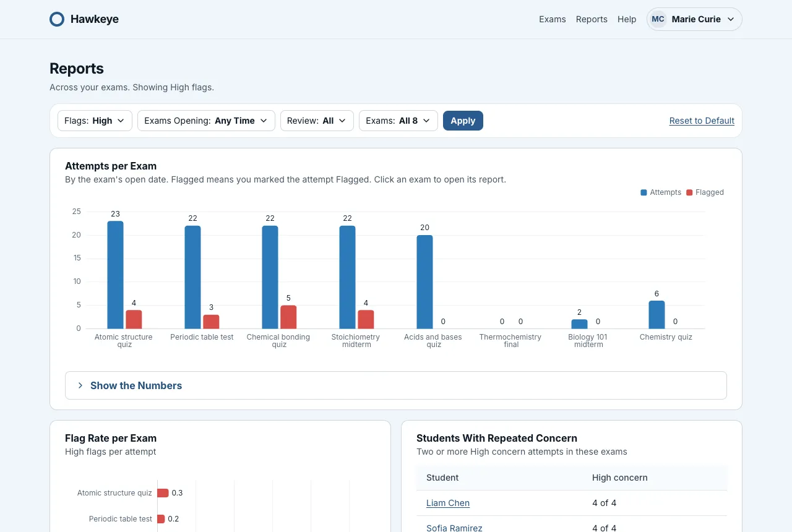
Task: Click the Chemistry quiz axis label
Action: click(666, 337)
